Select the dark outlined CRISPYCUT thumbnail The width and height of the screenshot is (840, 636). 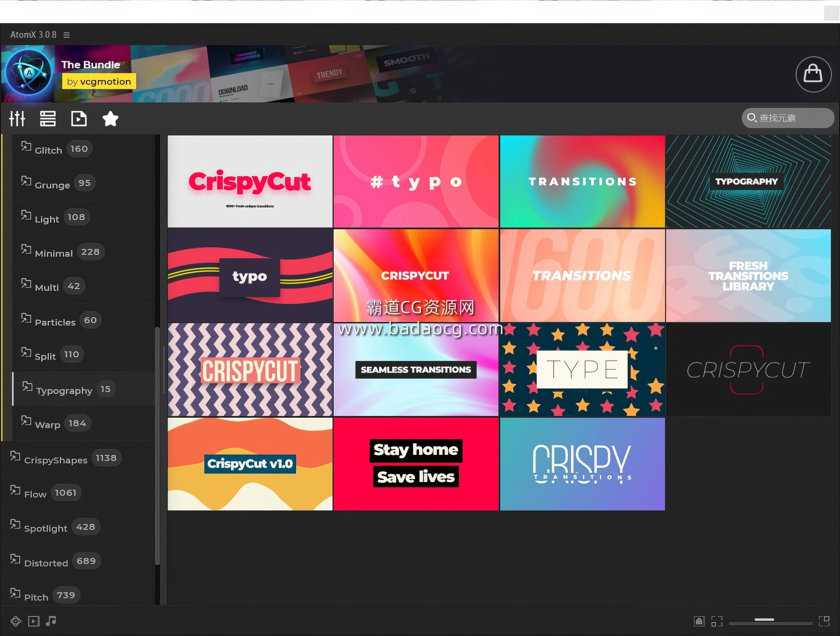[x=748, y=370]
